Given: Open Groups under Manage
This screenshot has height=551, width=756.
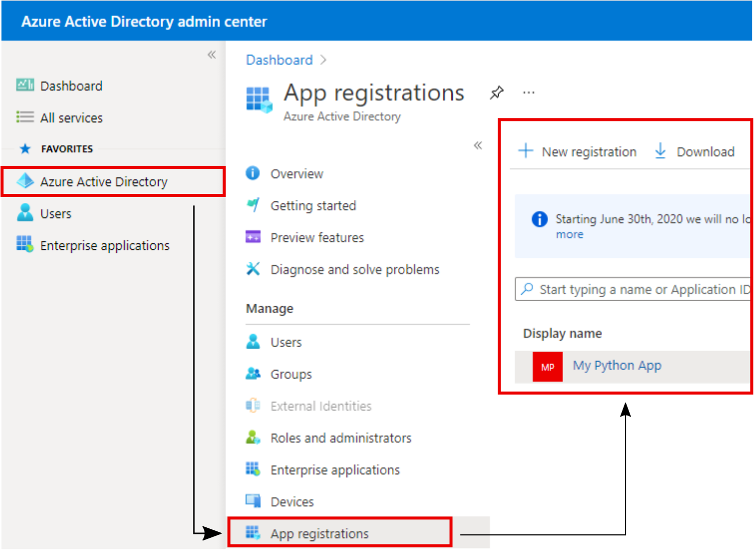Looking at the screenshot, I should 291,374.
